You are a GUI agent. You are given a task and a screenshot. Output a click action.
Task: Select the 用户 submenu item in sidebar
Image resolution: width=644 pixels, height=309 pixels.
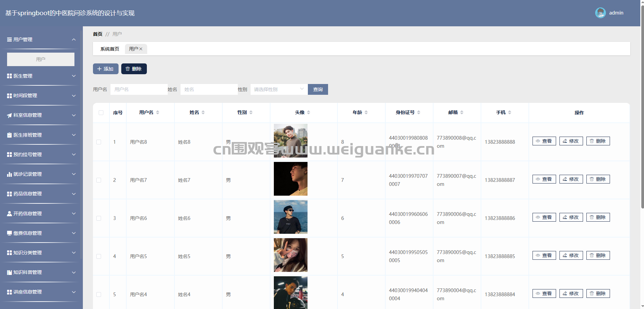[x=41, y=59]
